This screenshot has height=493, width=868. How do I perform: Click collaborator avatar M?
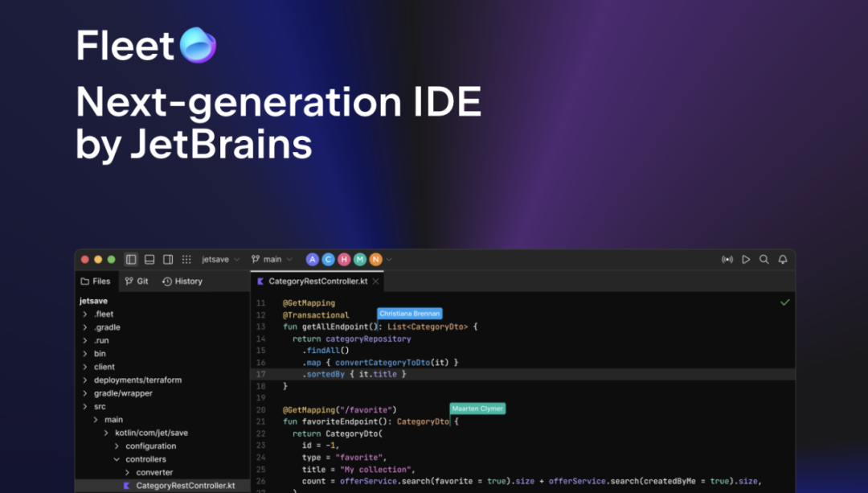360,259
